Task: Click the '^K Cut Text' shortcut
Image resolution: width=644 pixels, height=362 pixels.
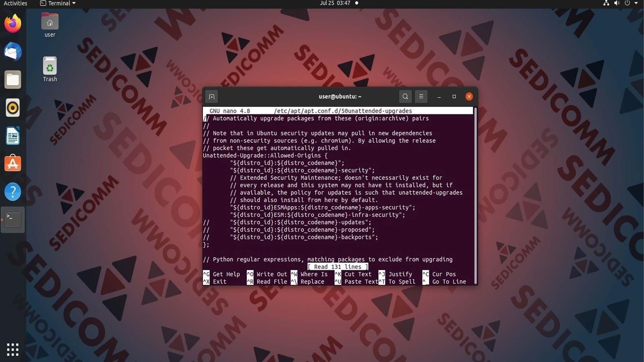Action: 353,274
